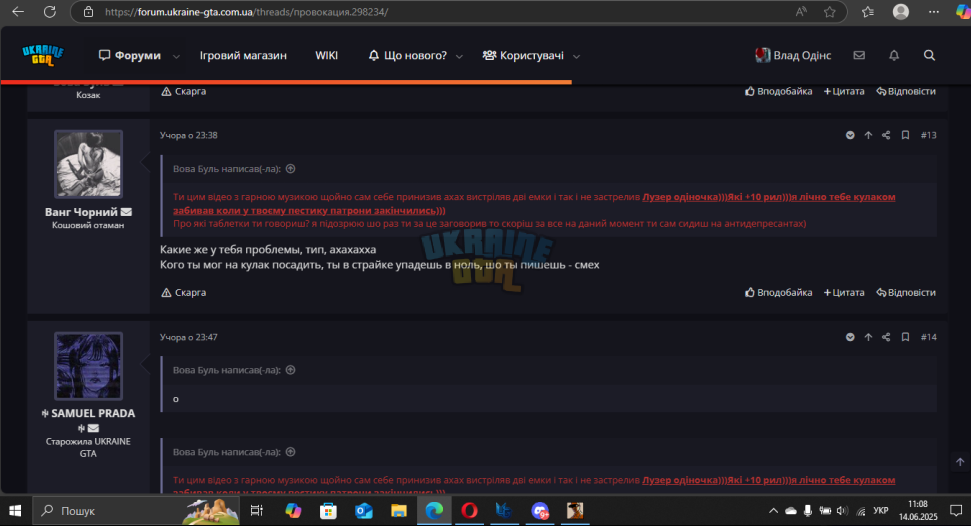Share post #13 via share icon
This screenshot has height=526, width=971.
[x=886, y=135]
